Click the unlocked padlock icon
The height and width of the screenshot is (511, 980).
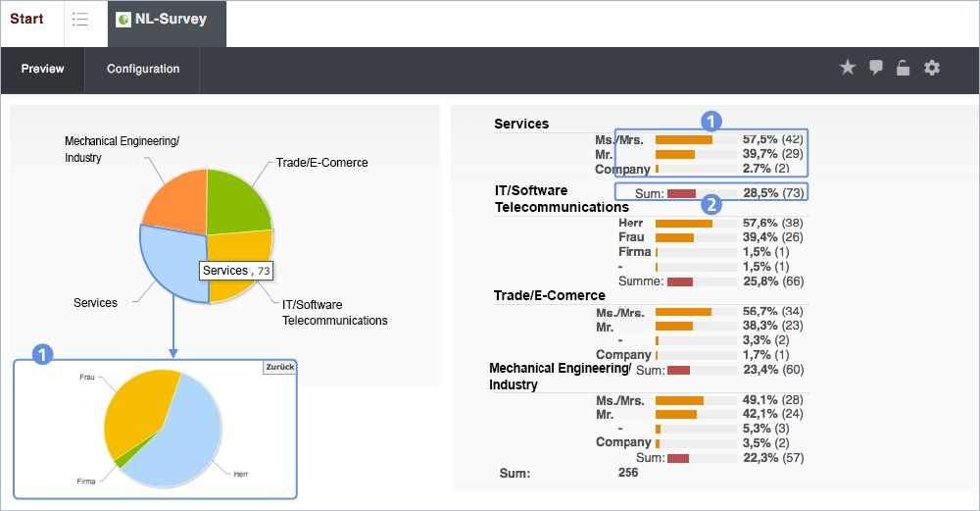click(904, 69)
